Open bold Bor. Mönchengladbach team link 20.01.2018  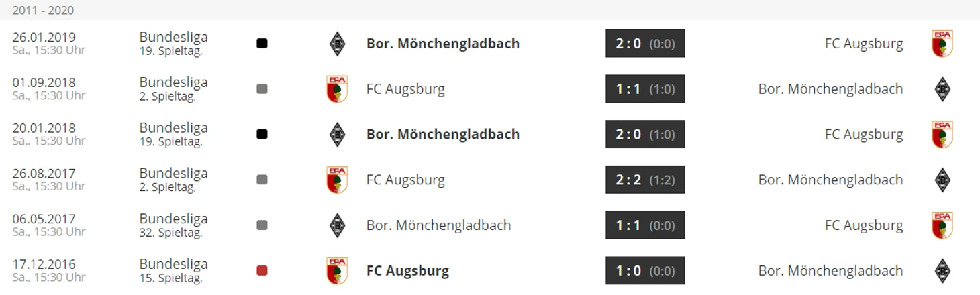pos(443,134)
